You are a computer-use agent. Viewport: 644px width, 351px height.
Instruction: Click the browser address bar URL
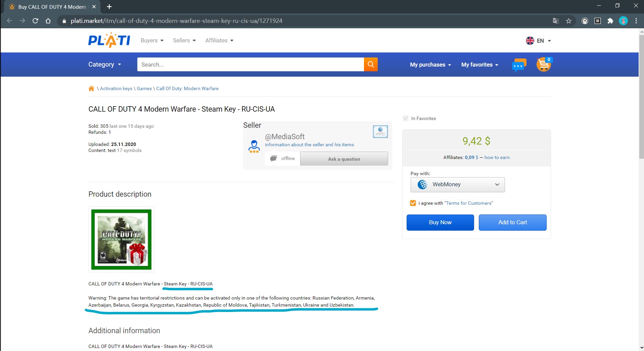[177, 21]
